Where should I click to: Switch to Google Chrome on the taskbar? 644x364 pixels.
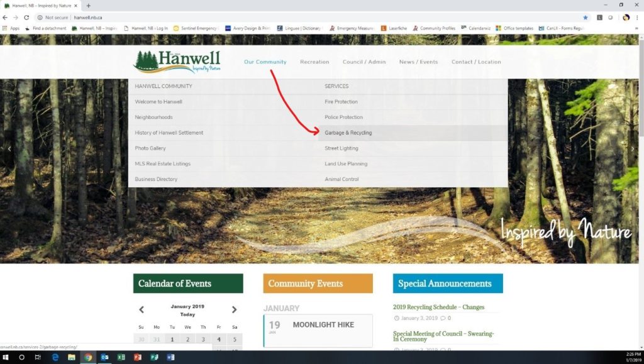88,358
